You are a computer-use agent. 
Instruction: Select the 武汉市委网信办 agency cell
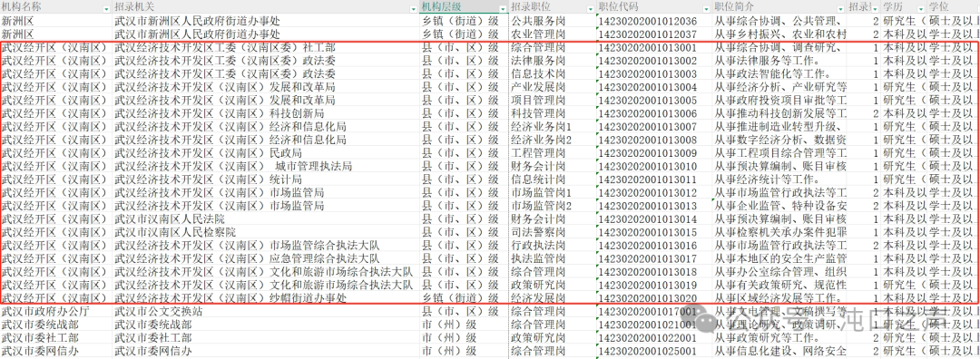coord(266,350)
